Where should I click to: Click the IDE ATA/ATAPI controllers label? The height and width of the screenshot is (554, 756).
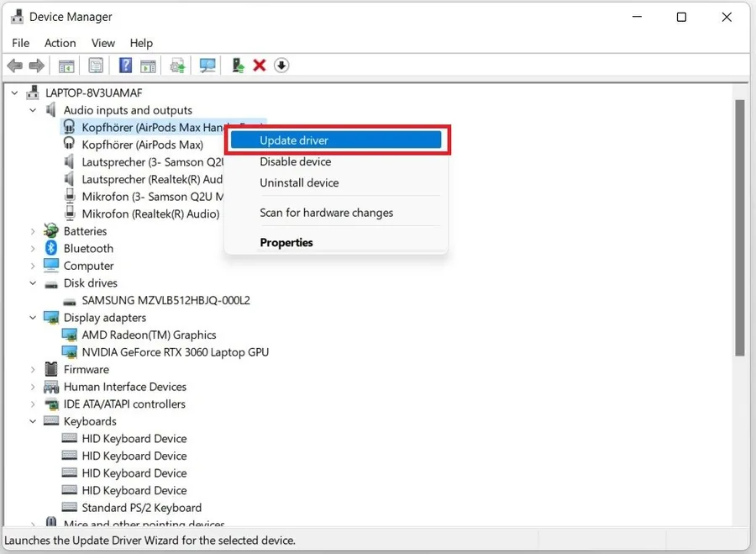point(124,404)
